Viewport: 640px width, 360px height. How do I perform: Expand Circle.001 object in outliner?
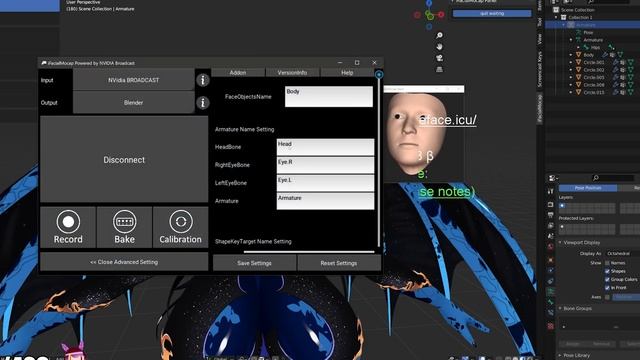tap(571, 62)
